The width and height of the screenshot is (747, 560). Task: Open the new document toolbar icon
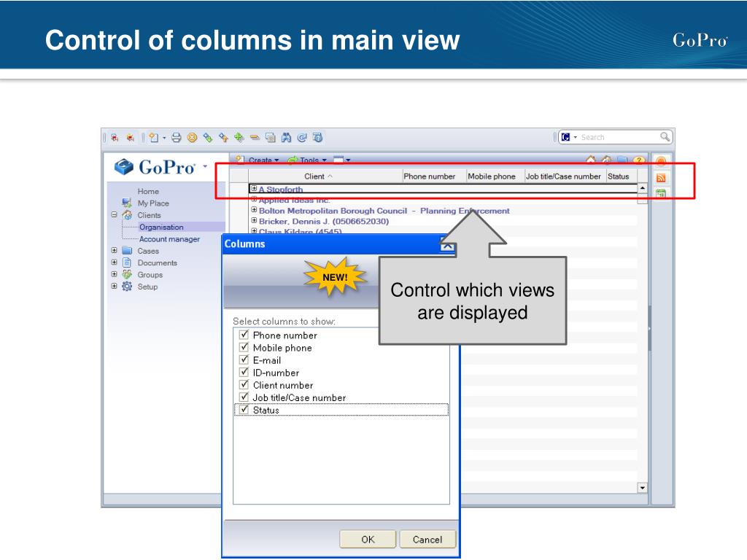[x=153, y=138]
